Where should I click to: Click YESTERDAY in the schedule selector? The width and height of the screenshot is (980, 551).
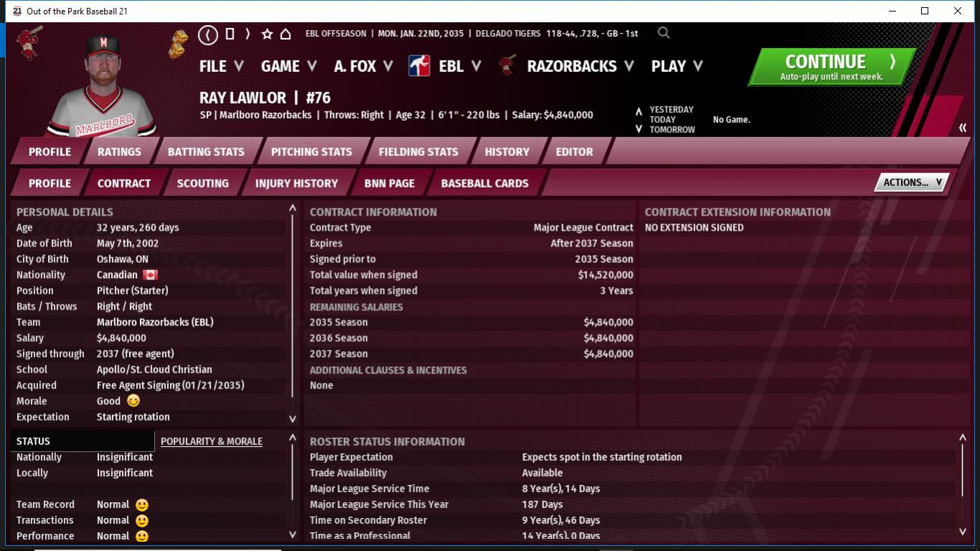pyautogui.click(x=671, y=110)
